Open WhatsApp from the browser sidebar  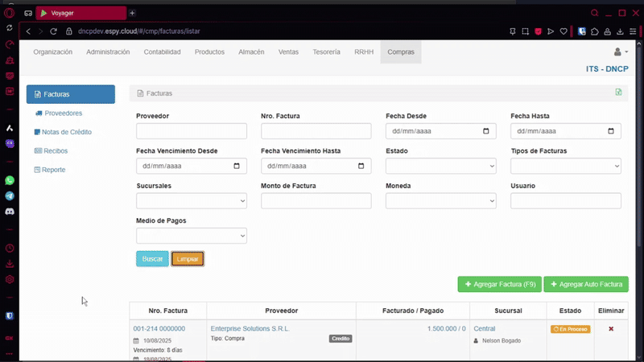(x=10, y=181)
